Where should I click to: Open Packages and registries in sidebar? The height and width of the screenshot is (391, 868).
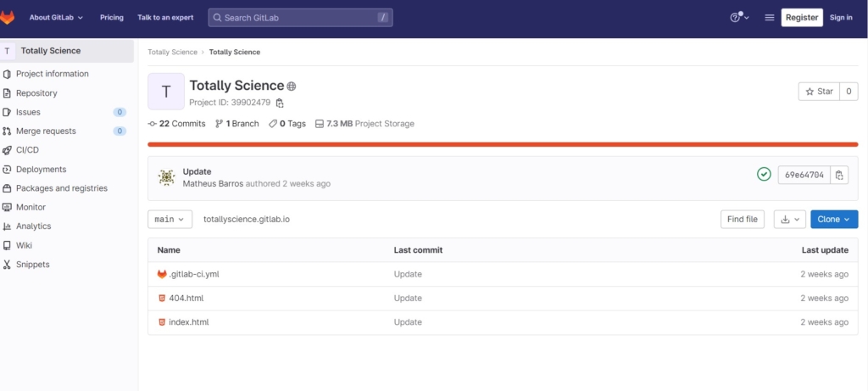(62, 188)
